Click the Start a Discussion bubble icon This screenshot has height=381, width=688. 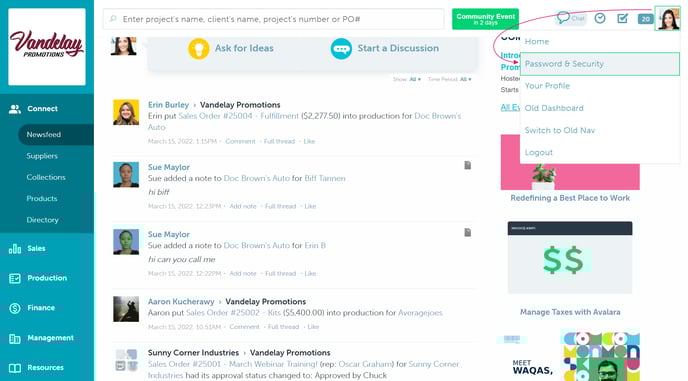[x=341, y=48]
